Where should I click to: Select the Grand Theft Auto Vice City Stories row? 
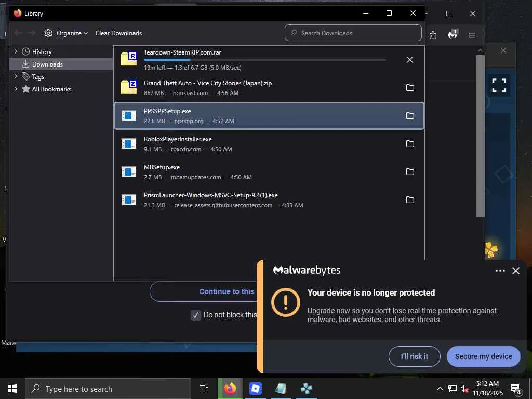[x=269, y=87]
